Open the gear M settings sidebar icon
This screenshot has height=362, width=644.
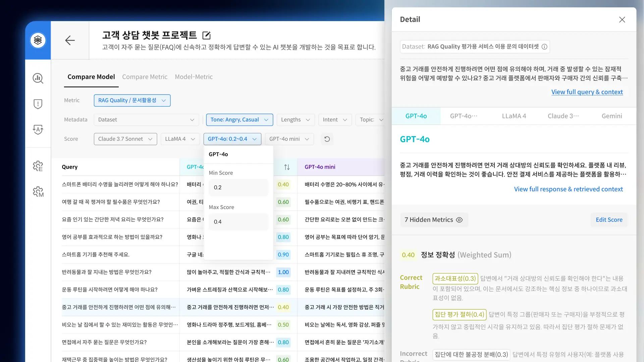(x=38, y=192)
